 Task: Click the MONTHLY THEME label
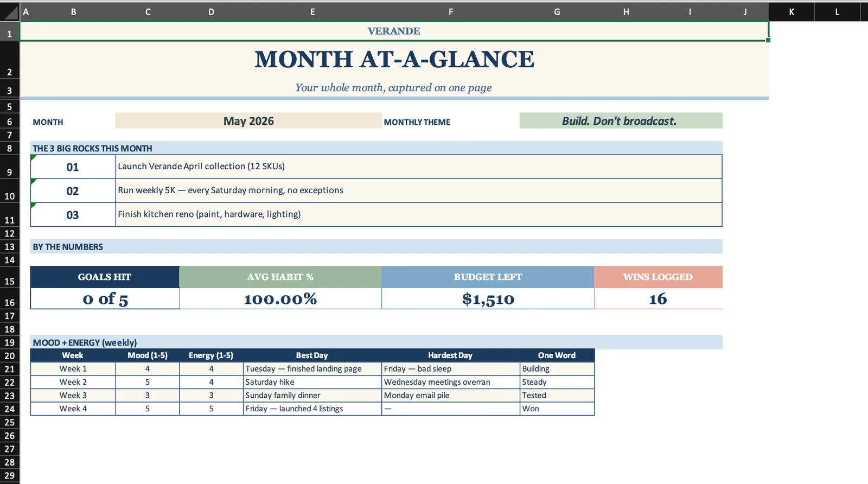pos(417,122)
